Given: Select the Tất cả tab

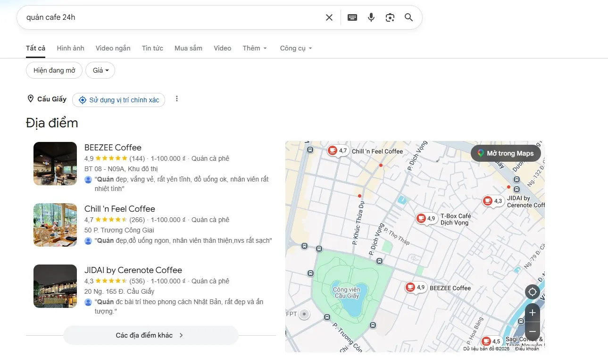Looking at the screenshot, I should 36,48.
